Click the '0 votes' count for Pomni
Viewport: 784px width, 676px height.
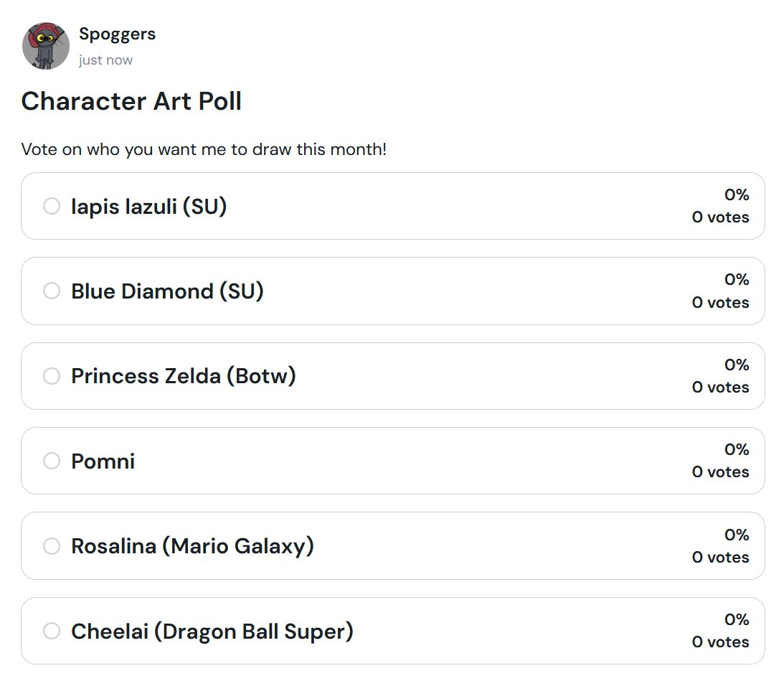tap(720, 472)
